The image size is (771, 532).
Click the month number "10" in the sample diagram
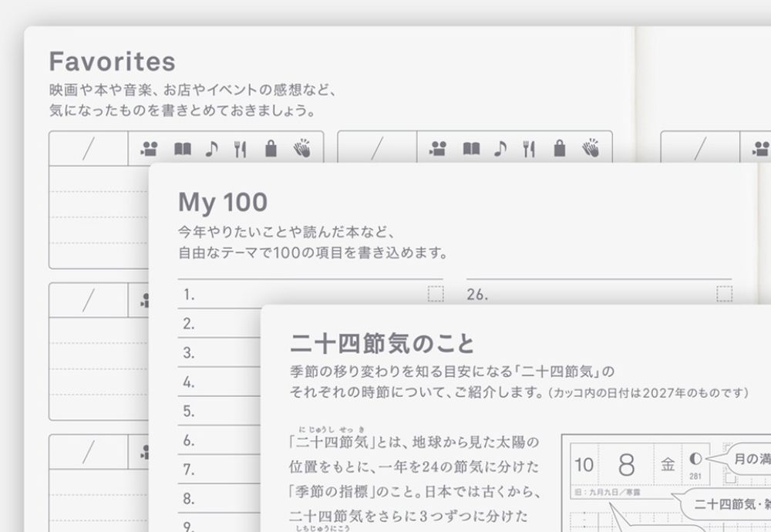[584, 465]
